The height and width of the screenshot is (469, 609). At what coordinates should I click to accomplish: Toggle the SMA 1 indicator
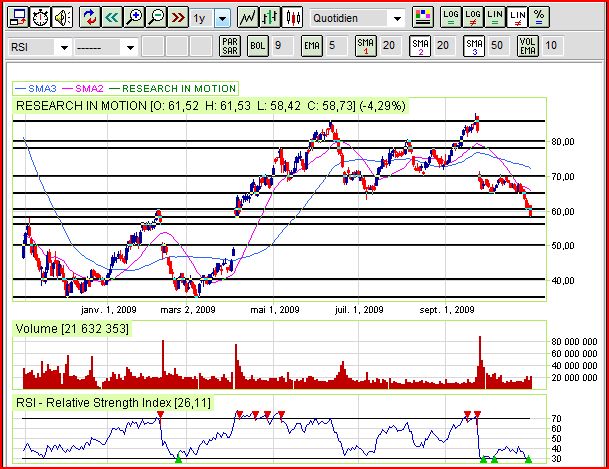pos(366,46)
